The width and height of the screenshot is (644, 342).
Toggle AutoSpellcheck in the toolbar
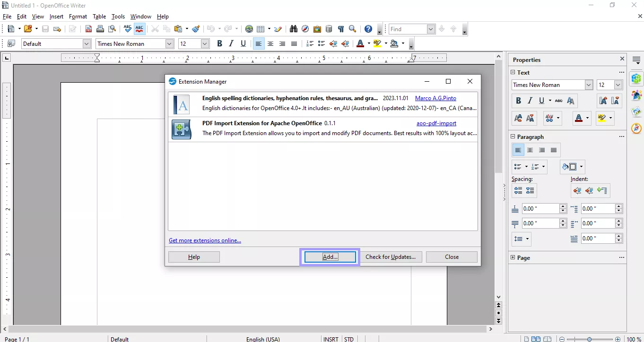139,29
